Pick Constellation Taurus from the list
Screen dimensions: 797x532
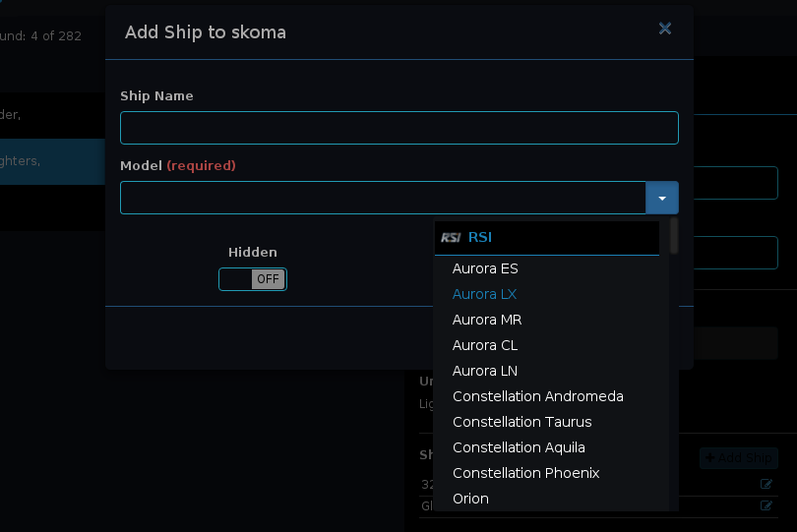coord(521,422)
